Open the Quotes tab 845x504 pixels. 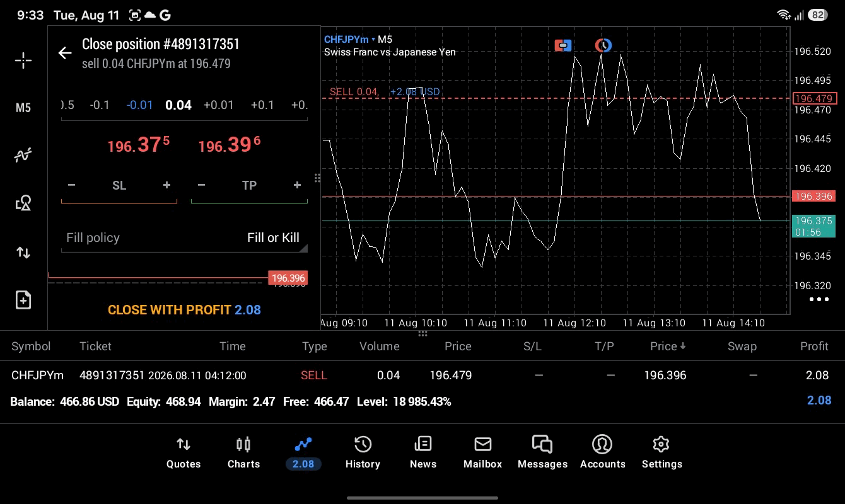[184, 453]
